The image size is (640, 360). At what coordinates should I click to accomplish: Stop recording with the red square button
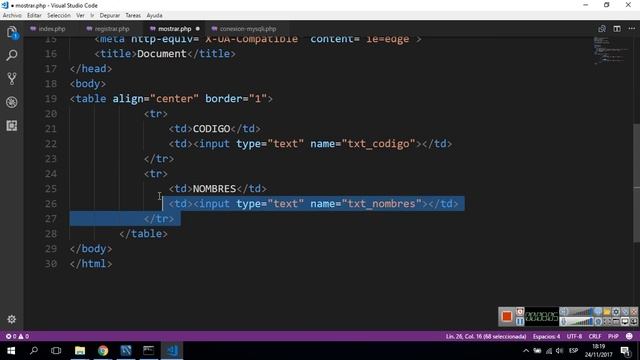[x=507, y=316]
